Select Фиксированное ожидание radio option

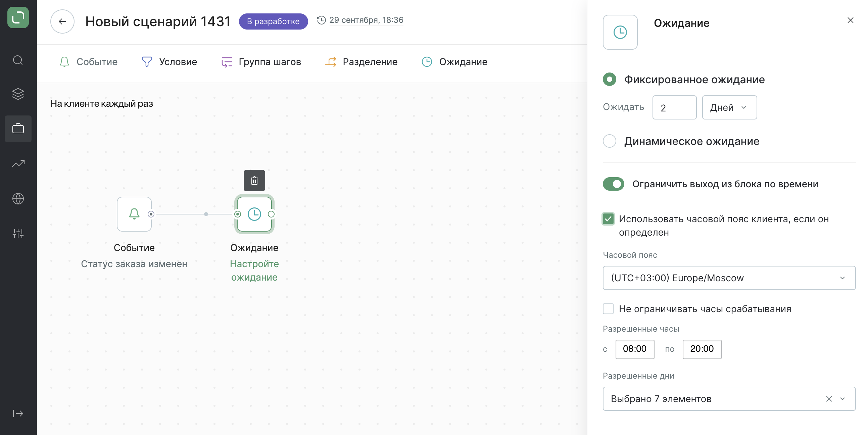pos(609,80)
